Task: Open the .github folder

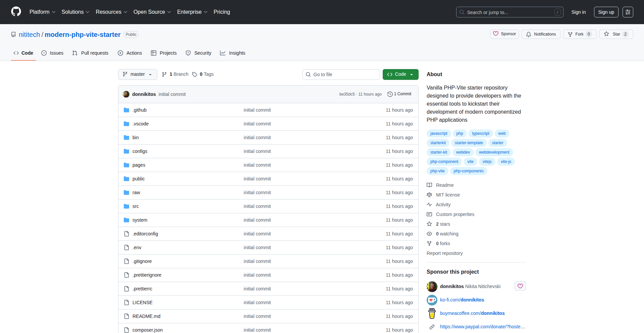Action: (x=139, y=110)
